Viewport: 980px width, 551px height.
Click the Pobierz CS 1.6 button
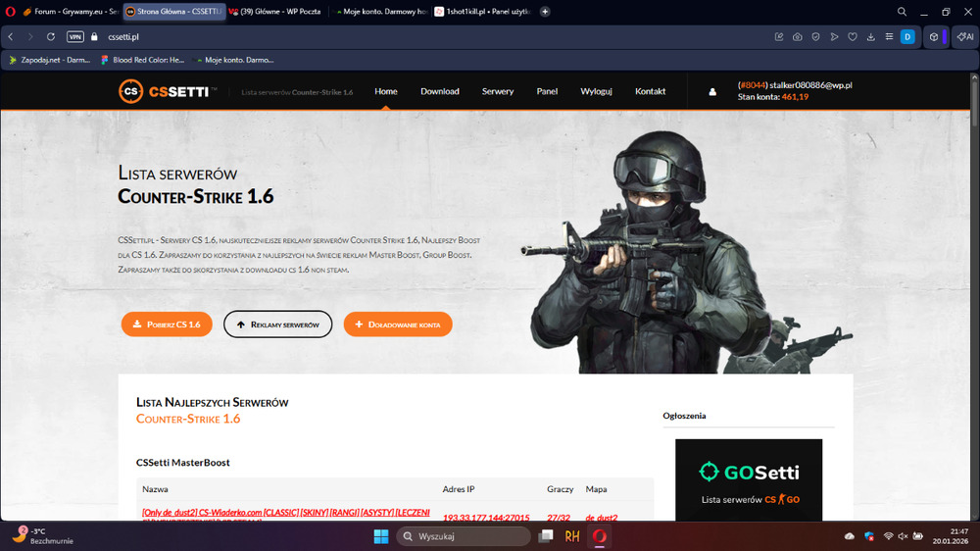coord(167,325)
